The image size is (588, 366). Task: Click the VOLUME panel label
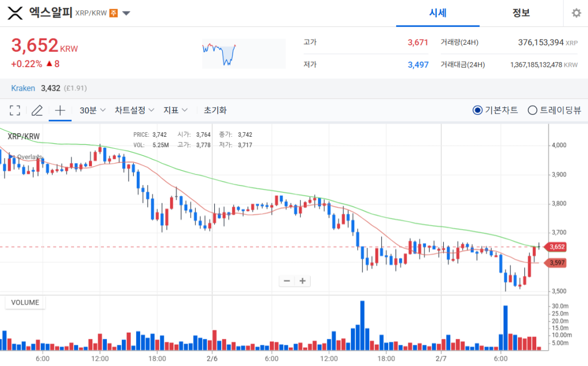[x=25, y=303]
